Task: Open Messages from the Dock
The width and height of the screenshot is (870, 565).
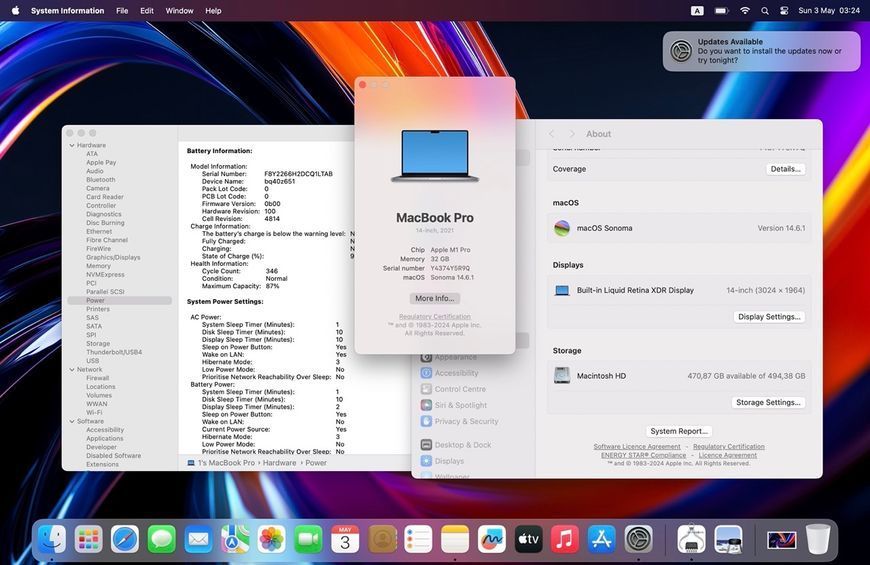Action: [x=162, y=539]
